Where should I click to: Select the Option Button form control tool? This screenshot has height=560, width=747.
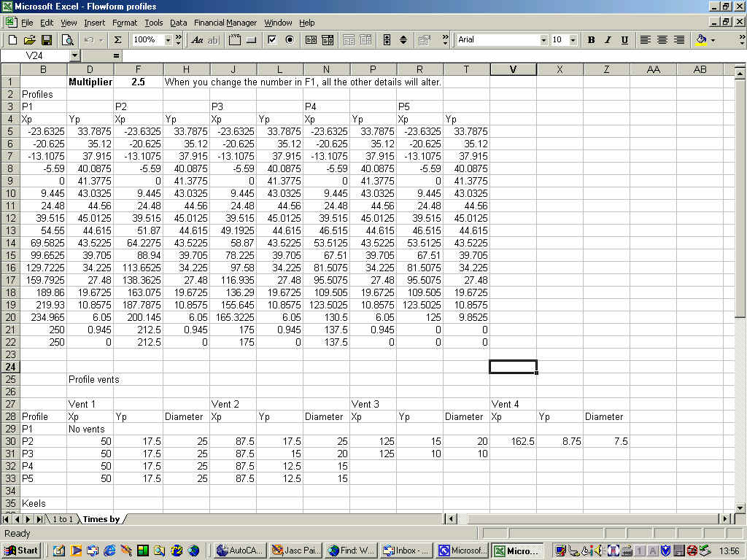pos(289,40)
